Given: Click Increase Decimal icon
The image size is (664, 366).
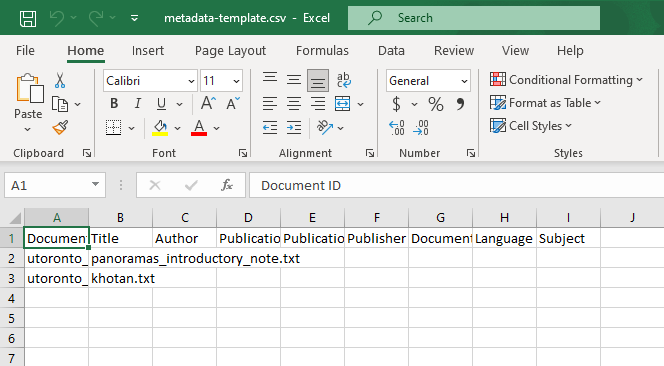Looking at the screenshot, I should 396,128.
